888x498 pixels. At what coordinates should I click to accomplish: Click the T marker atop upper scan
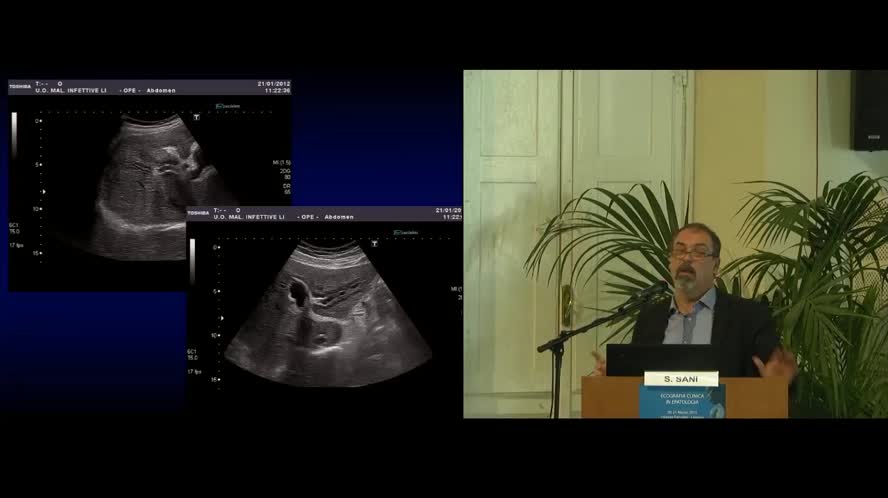(196, 117)
